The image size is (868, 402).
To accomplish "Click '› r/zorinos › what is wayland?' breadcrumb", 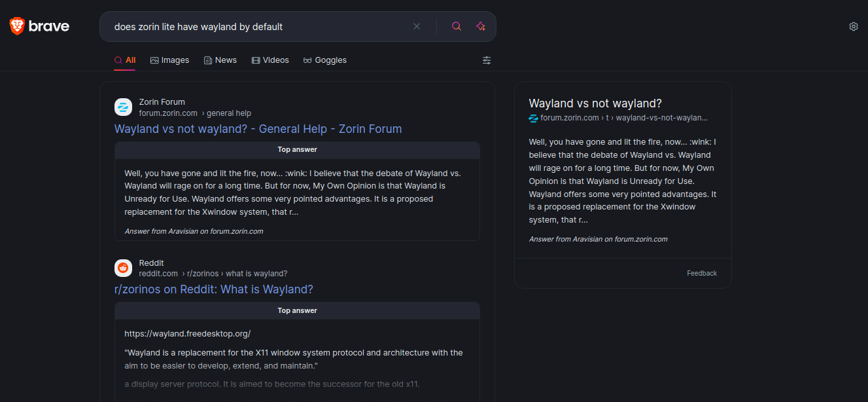I will pyautogui.click(x=235, y=274).
